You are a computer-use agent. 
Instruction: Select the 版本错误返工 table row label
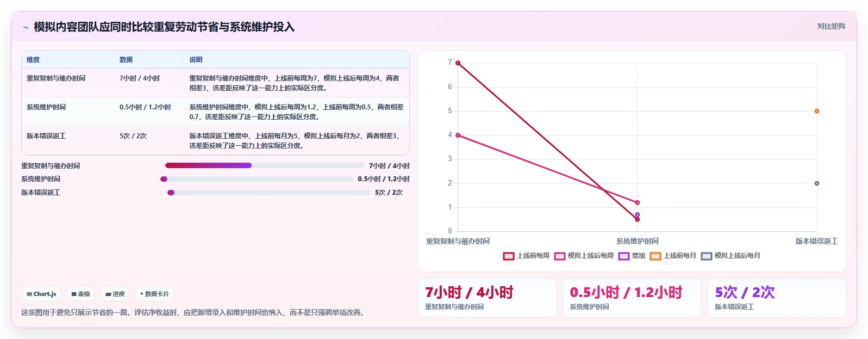point(46,136)
